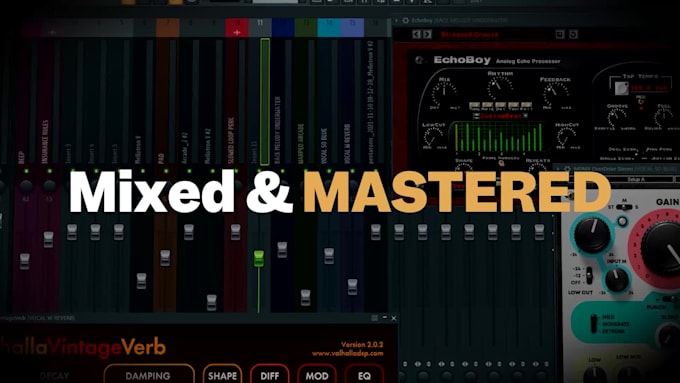Open the ValhallaVintageVerb window options menu icon
Screen dimensions: 680x383
374,318
